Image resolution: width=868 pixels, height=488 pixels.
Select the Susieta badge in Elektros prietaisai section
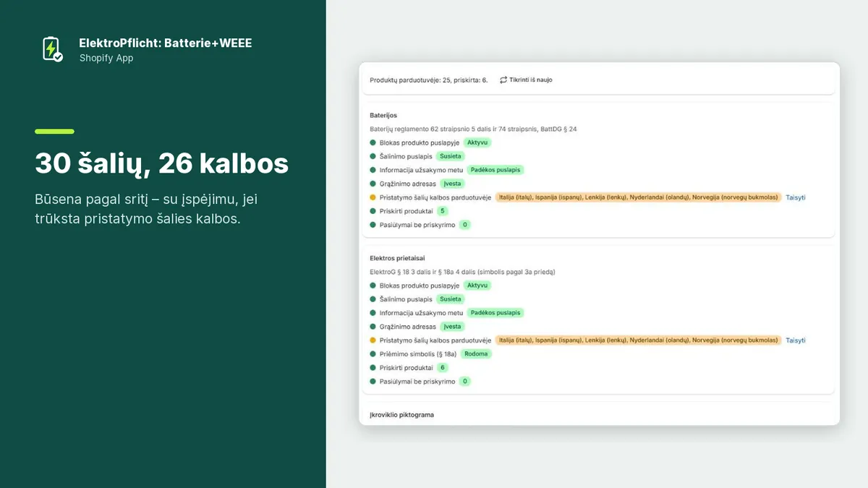(x=451, y=299)
